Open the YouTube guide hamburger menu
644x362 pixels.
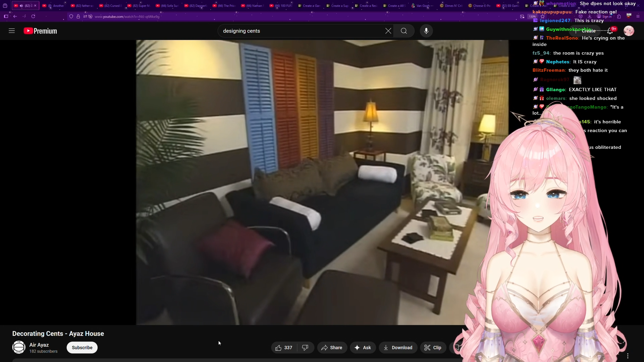[12, 31]
